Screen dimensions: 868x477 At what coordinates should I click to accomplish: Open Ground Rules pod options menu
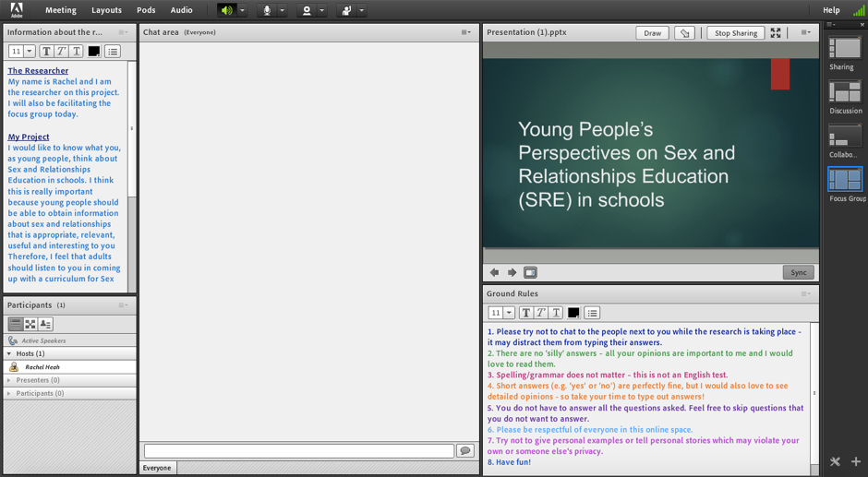pos(806,293)
